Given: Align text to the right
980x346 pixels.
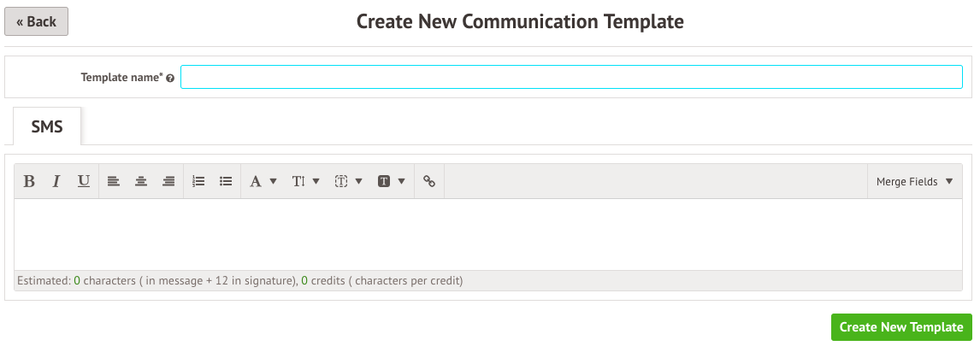Looking at the screenshot, I should [168, 182].
